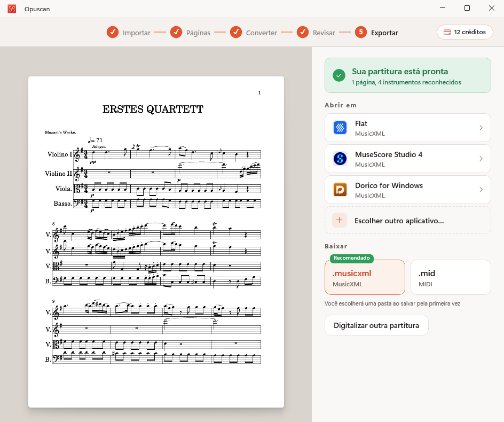Open the 12 créditos button
This screenshot has width=504, height=422.
coord(465,32)
